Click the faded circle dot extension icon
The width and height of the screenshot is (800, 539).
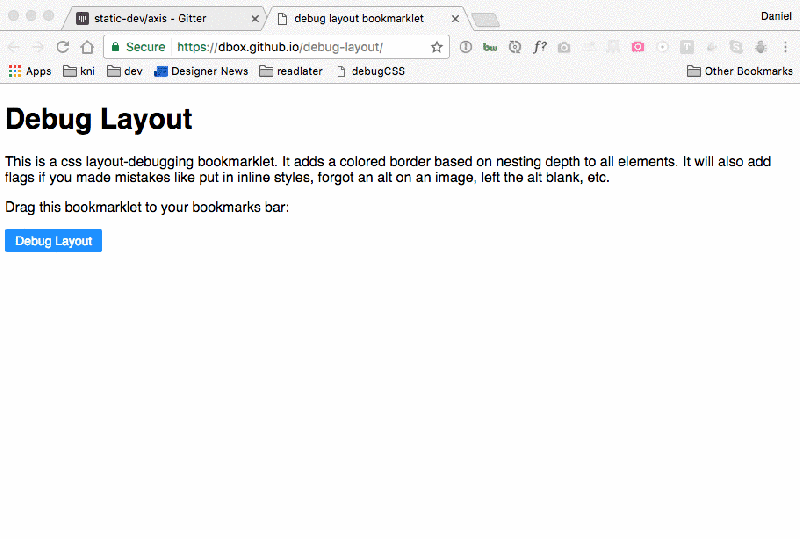(662, 47)
